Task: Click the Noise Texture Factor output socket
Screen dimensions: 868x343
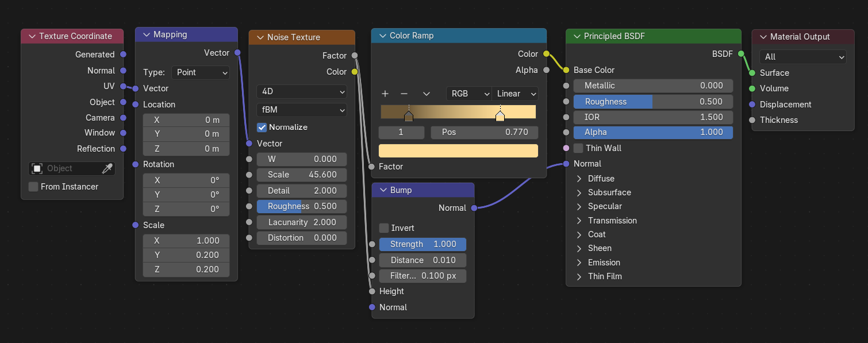Action: (x=355, y=56)
